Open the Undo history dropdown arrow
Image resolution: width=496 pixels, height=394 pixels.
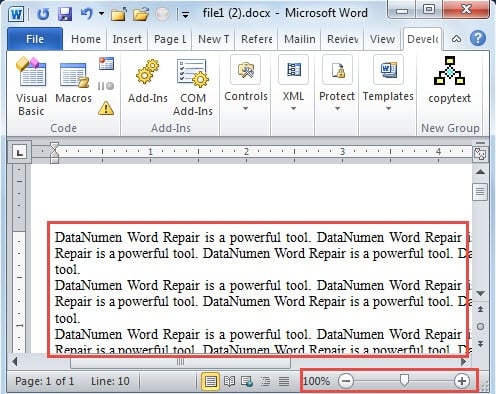(101, 14)
